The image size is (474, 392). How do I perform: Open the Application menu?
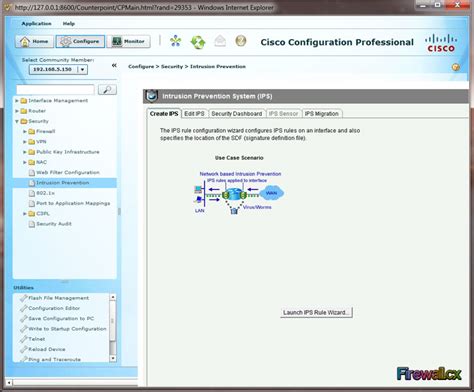pyautogui.click(x=36, y=24)
